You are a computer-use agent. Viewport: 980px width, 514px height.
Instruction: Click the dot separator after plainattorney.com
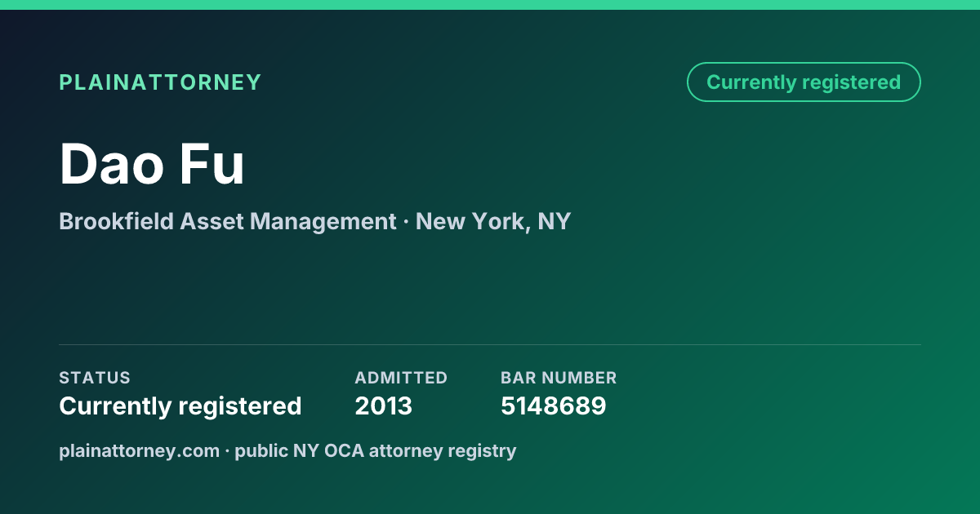(227, 451)
